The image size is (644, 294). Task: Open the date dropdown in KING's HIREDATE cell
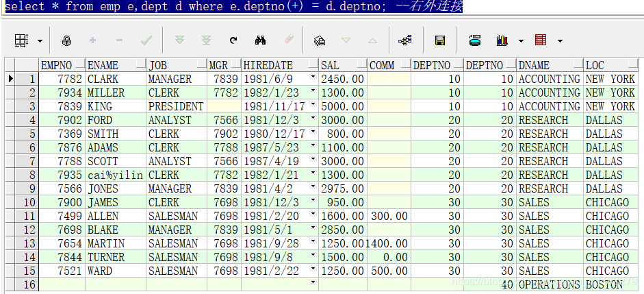point(313,104)
